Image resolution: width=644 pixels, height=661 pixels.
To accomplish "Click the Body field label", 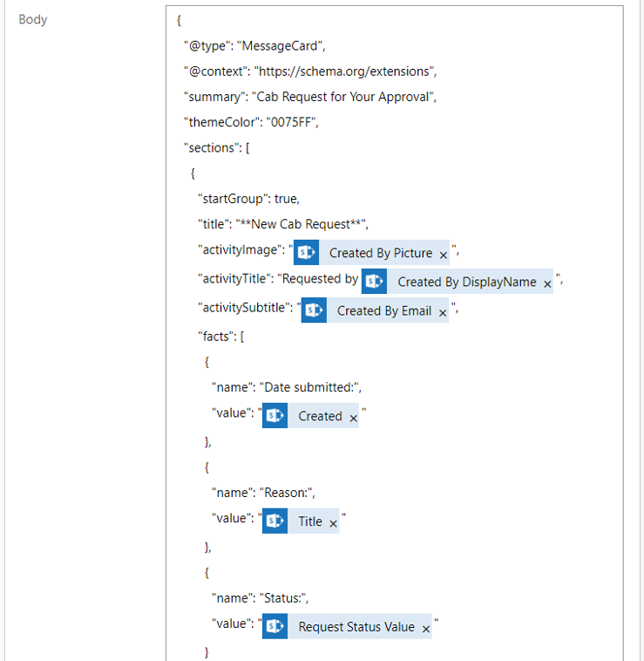I will click(33, 19).
